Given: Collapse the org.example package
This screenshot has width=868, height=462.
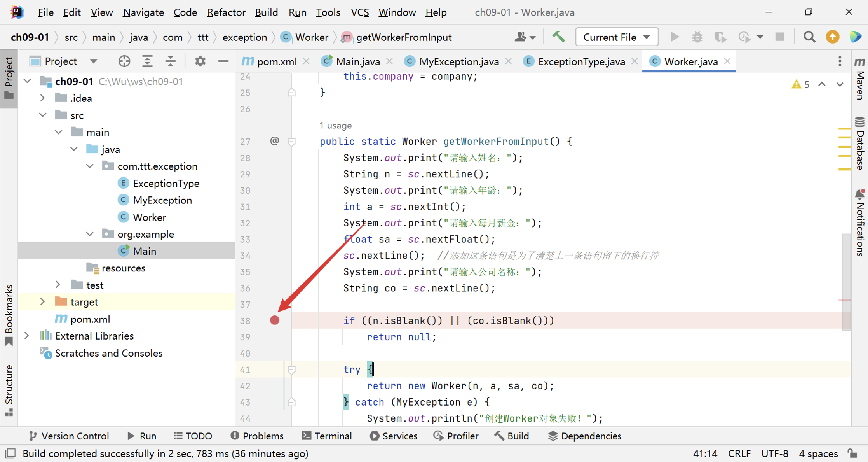Looking at the screenshot, I should click(x=90, y=234).
